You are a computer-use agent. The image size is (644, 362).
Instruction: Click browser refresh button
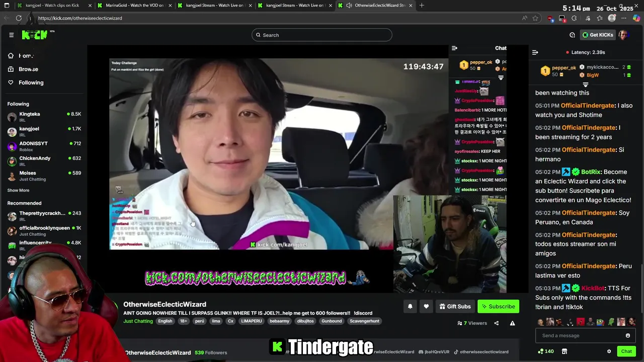click(19, 18)
